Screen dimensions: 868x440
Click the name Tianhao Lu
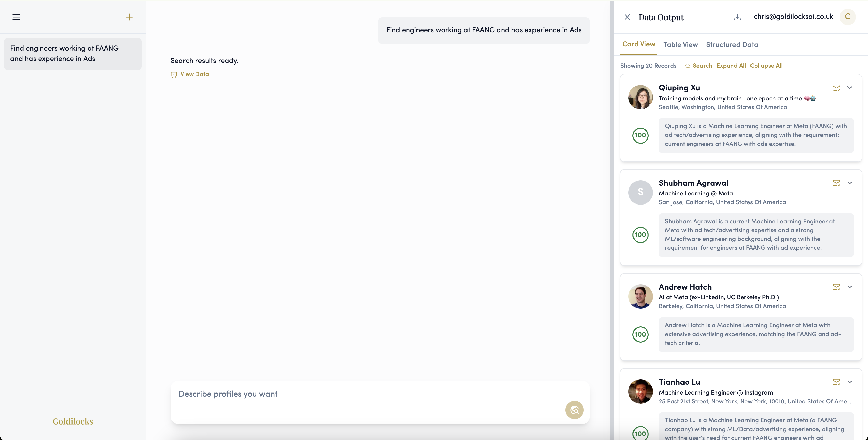(679, 382)
